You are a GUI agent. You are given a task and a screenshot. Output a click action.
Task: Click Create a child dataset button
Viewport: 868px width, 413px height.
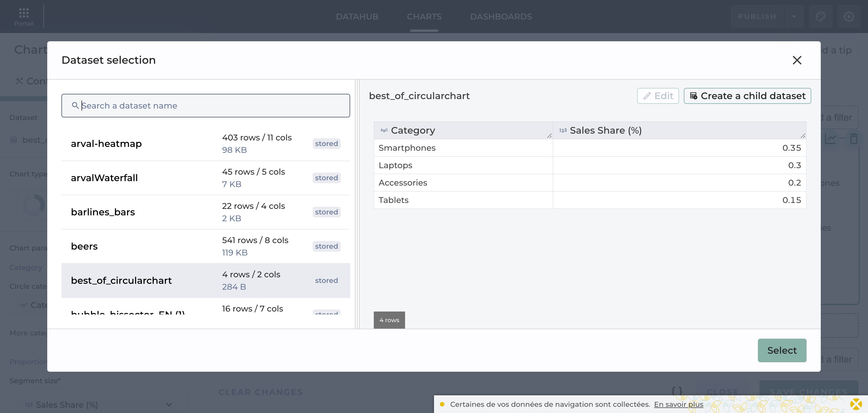coord(747,96)
